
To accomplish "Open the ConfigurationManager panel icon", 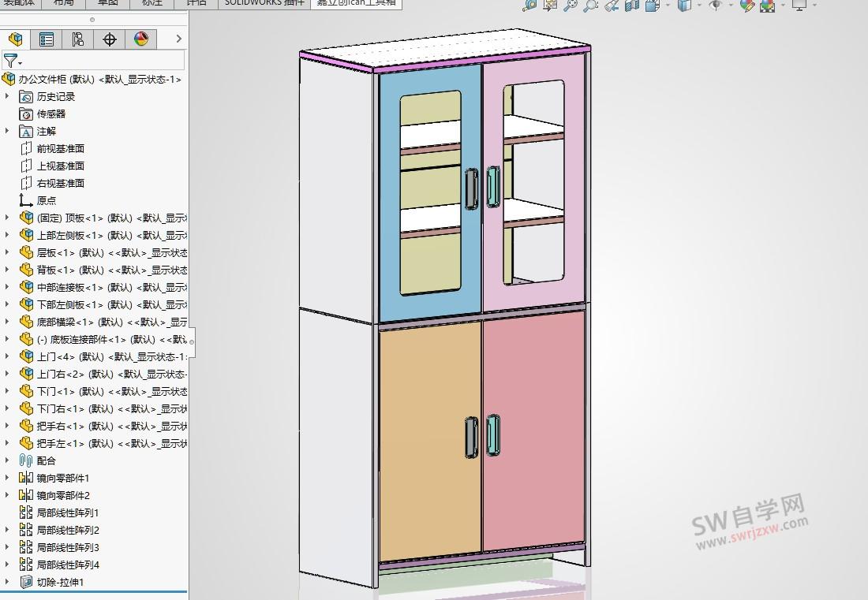I will click(77, 39).
